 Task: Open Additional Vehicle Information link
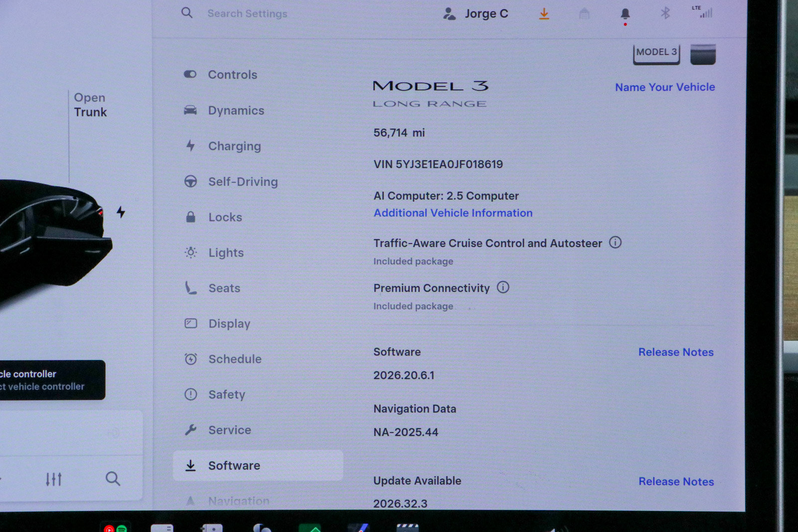tap(453, 213)
